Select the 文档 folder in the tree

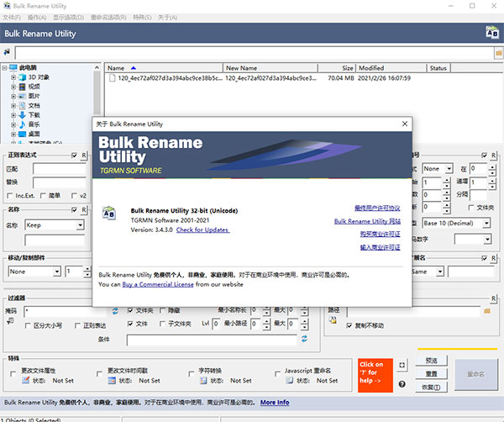(x=34, y=106)
